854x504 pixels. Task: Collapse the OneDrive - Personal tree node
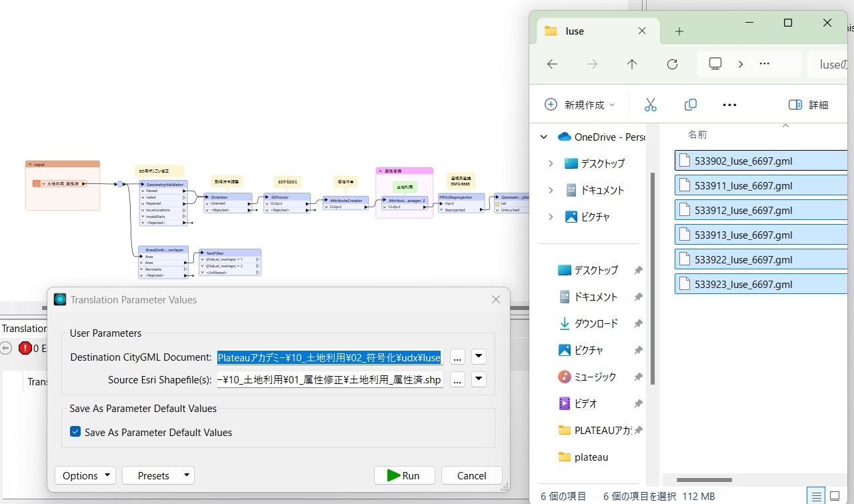coord(544,137)
